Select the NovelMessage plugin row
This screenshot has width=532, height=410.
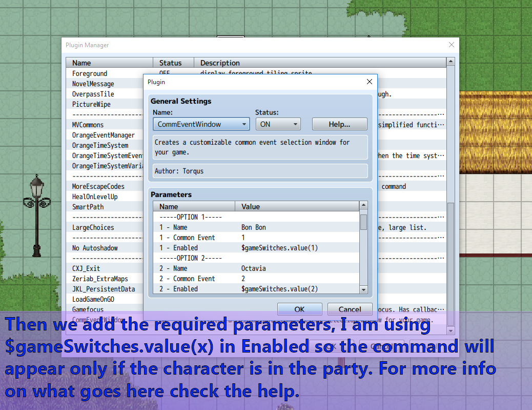point(105,84)
